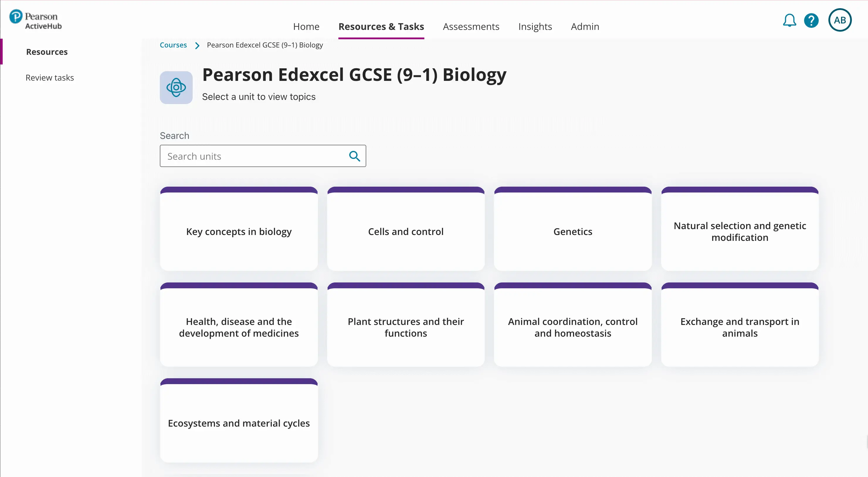The width and height of the screenshot is (868, 477).
Task: Go to the Home tab
Action: click(306, 27)
